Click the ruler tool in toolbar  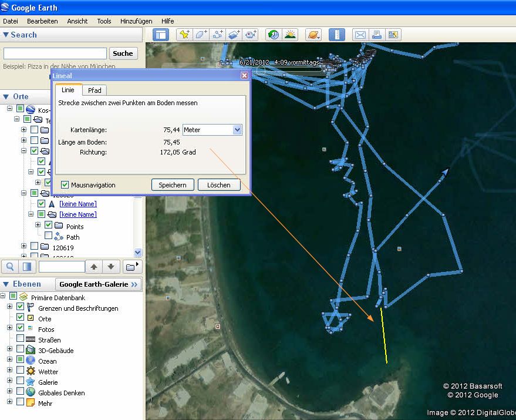click(x=337, y=35)
